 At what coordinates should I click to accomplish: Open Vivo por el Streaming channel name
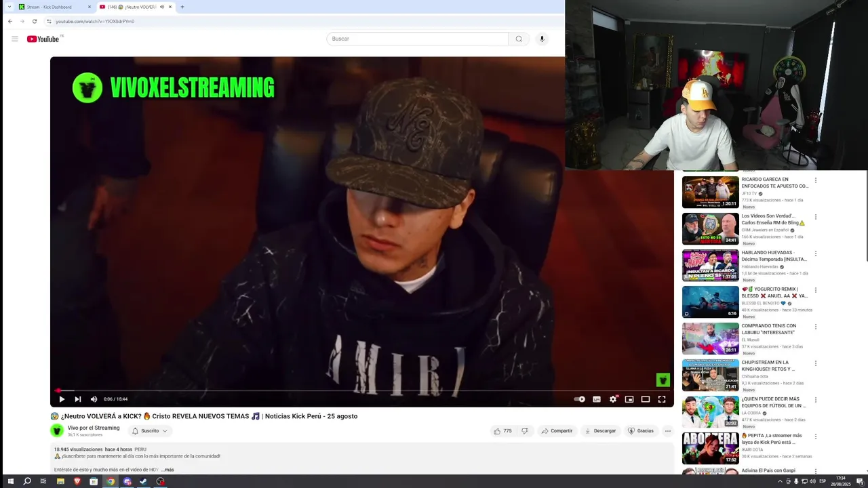click(x=94, y=428)
